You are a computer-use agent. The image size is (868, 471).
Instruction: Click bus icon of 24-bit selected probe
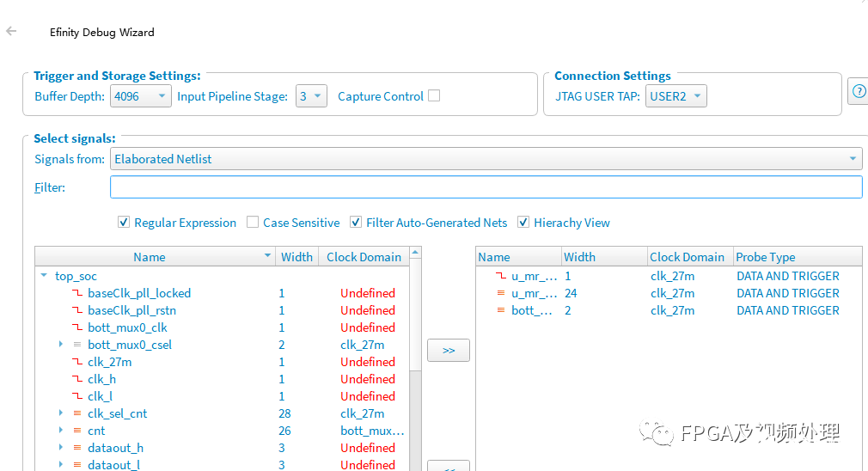tap(501, 293)
